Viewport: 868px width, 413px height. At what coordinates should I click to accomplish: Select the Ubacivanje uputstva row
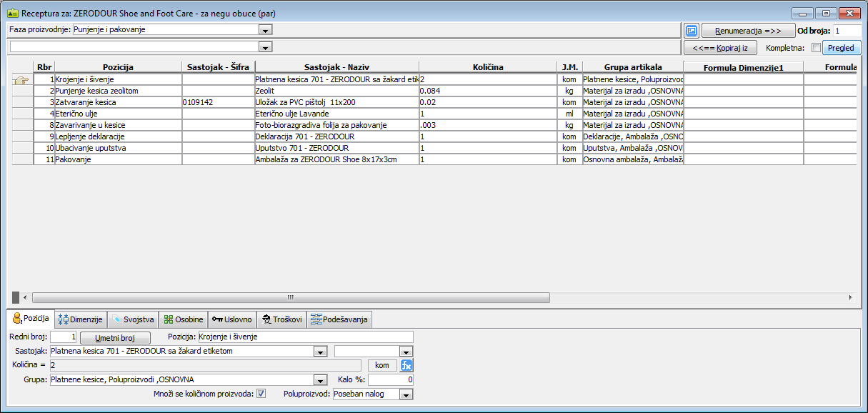click(118, 148)
